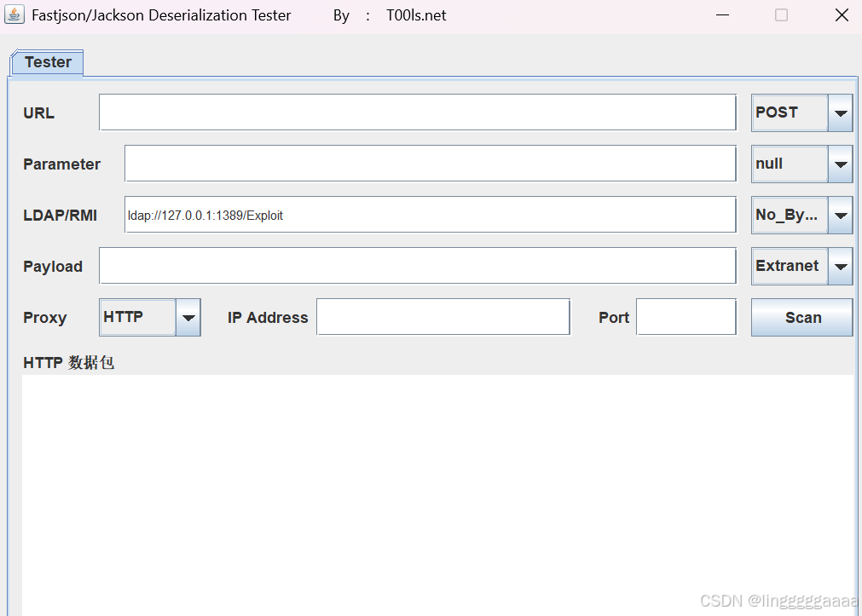
Task: Open the HTTP proxy type dropdown
Action: click(149, 317)
